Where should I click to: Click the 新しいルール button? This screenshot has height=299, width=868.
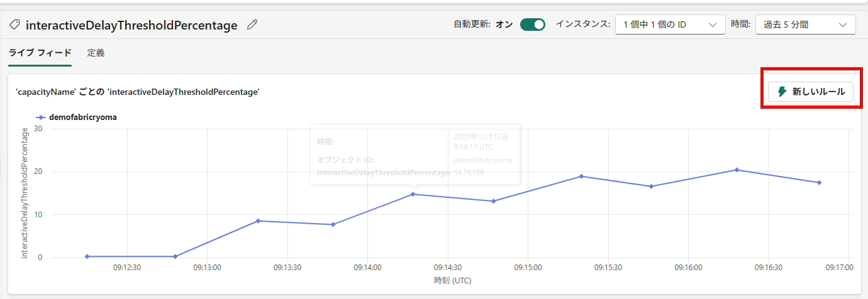(810, 92)
